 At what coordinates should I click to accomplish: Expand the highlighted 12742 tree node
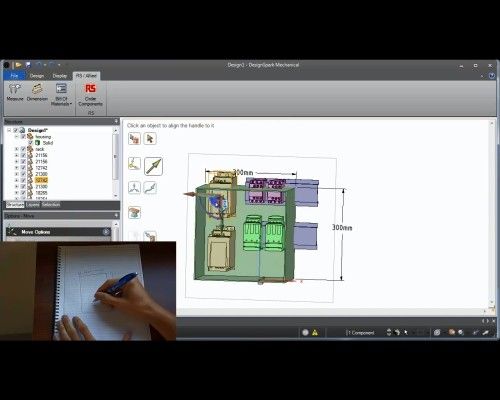16,180
